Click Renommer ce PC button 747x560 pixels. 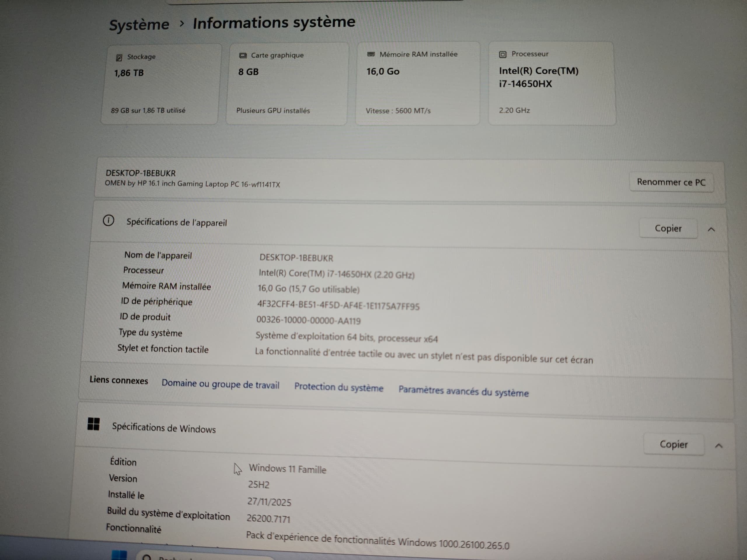pyautogui.click(x=671, y=182)
